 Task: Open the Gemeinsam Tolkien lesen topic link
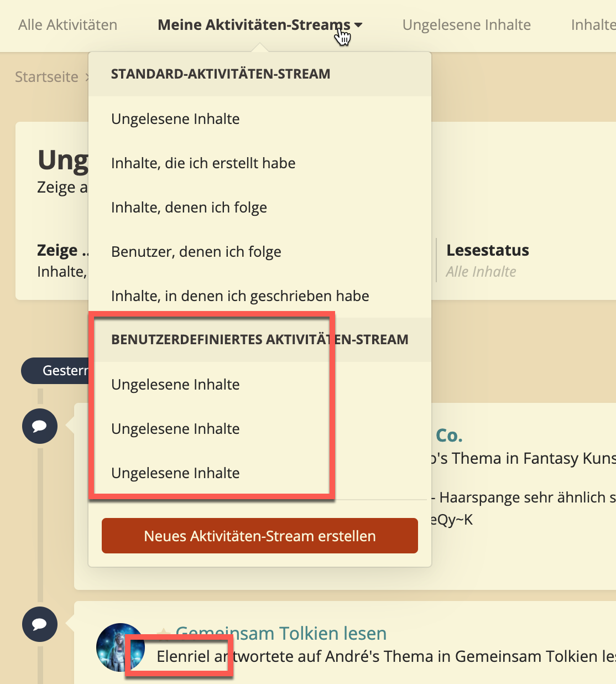pyautogui.click(x=281, y=633)
